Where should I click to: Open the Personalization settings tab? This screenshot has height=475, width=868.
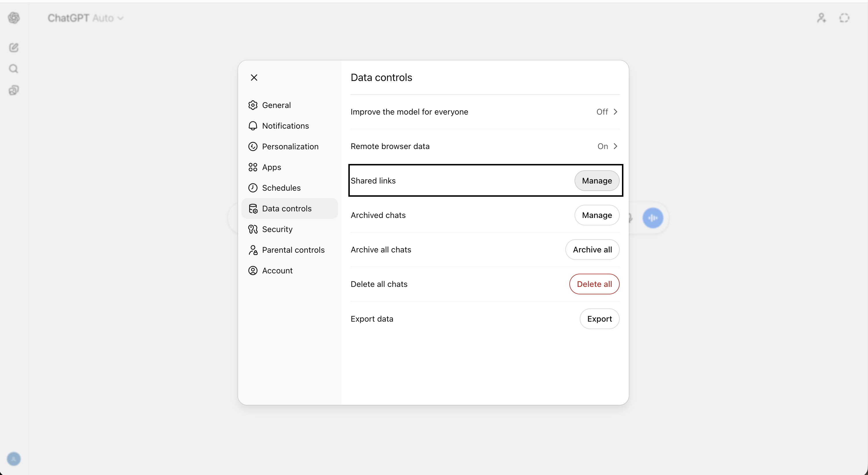coord(290,147)
